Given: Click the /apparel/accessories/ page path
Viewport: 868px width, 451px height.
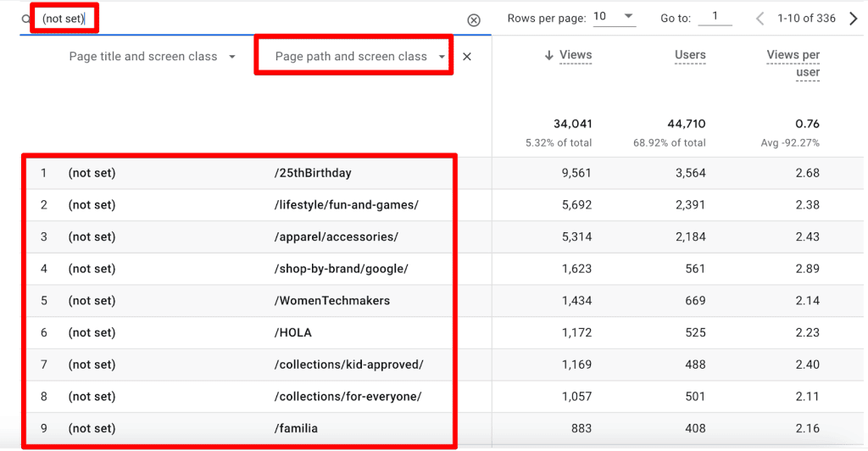Looking at the screenshot, I should pos(336,237).
